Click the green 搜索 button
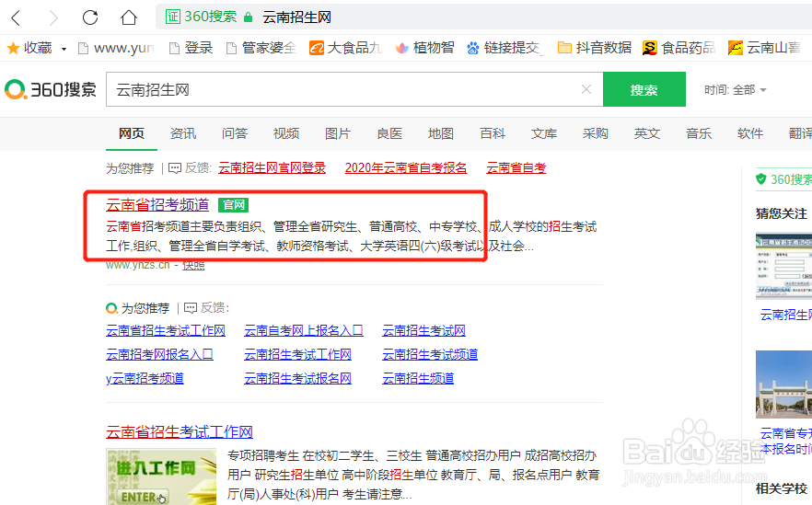 point(644,89)
